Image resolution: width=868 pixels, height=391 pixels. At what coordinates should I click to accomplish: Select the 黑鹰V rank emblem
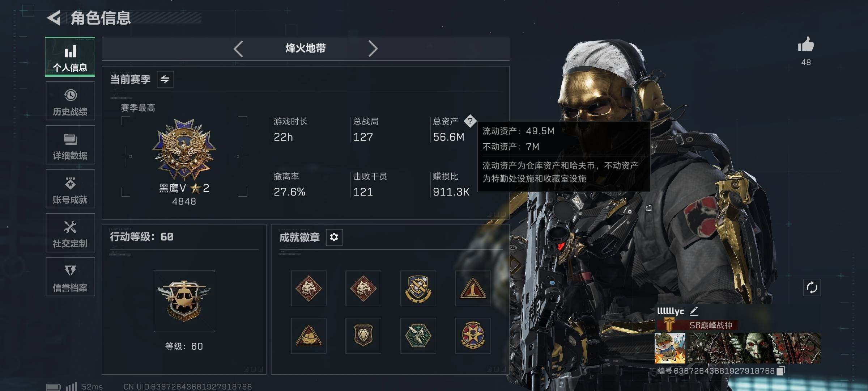(x=184, y=149)
